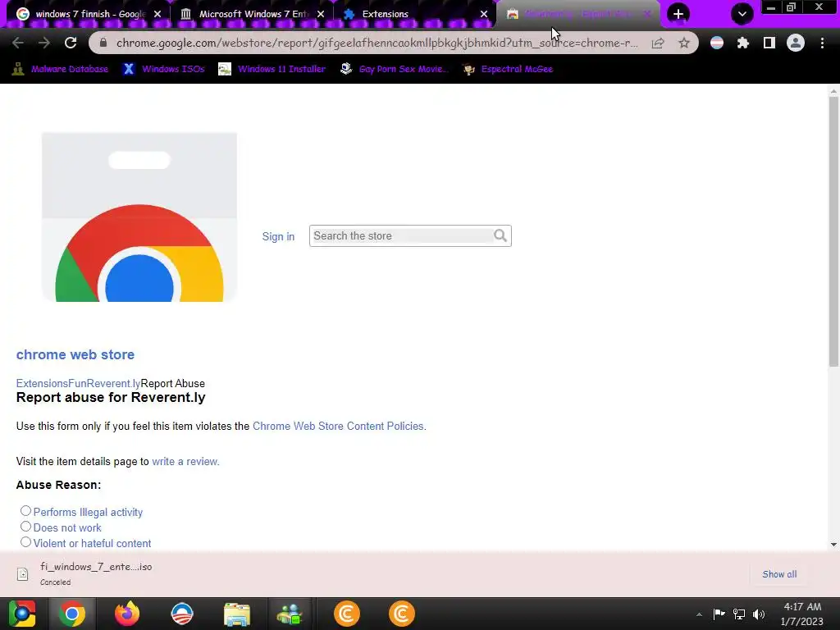Image resolution: width=840 pixels, height=630 pixels.
Task: Follow the write a review link
Action: (x=185, y=462)
